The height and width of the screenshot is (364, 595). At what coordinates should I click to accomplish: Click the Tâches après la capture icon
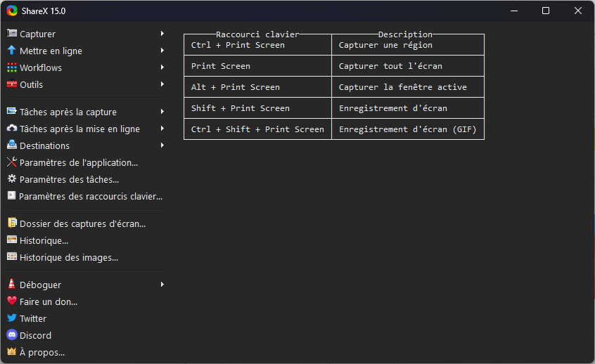12,111
